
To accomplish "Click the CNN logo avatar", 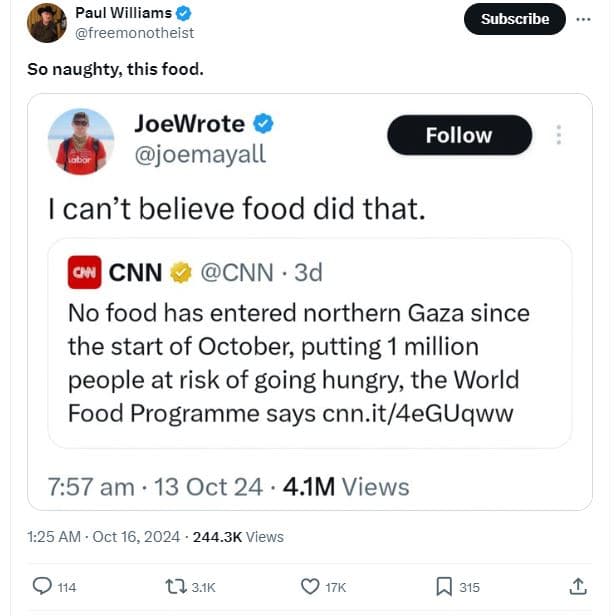I will [x=84, y=272].
